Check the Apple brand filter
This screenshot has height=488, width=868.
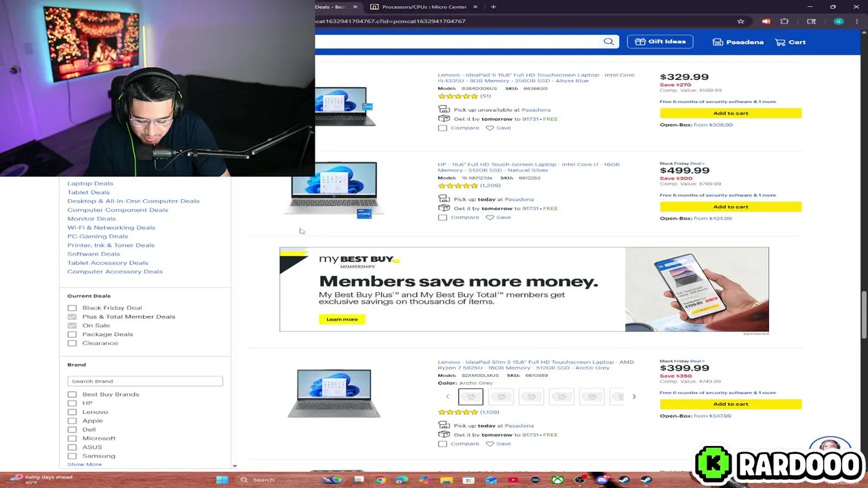tap(72, 421)
